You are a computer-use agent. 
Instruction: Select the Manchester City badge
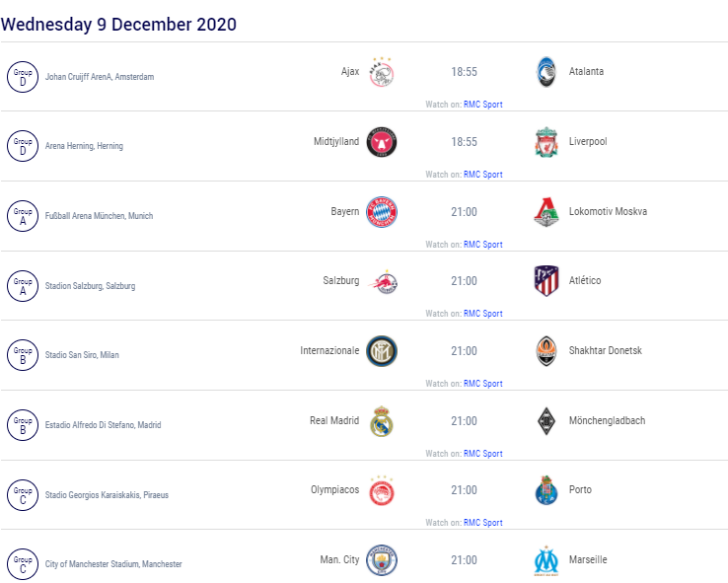[x=382, y=560]
